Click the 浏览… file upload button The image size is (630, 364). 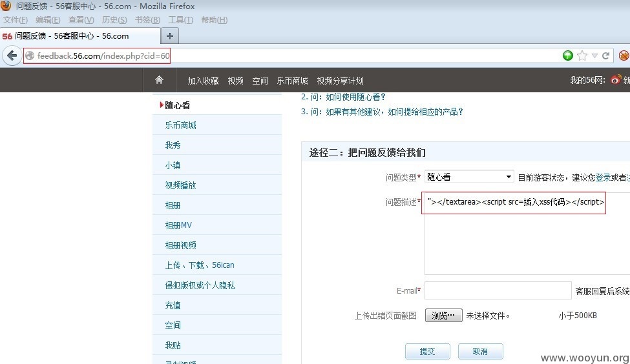coord(443,316)
